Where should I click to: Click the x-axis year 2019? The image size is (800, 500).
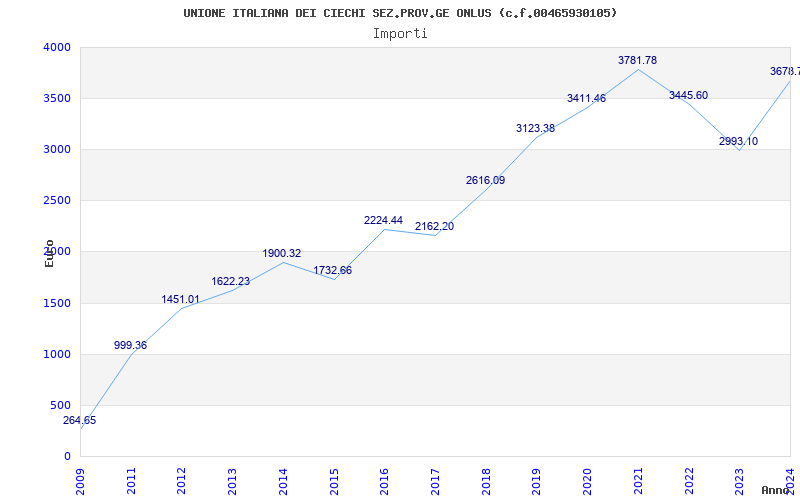coord(537,482)
